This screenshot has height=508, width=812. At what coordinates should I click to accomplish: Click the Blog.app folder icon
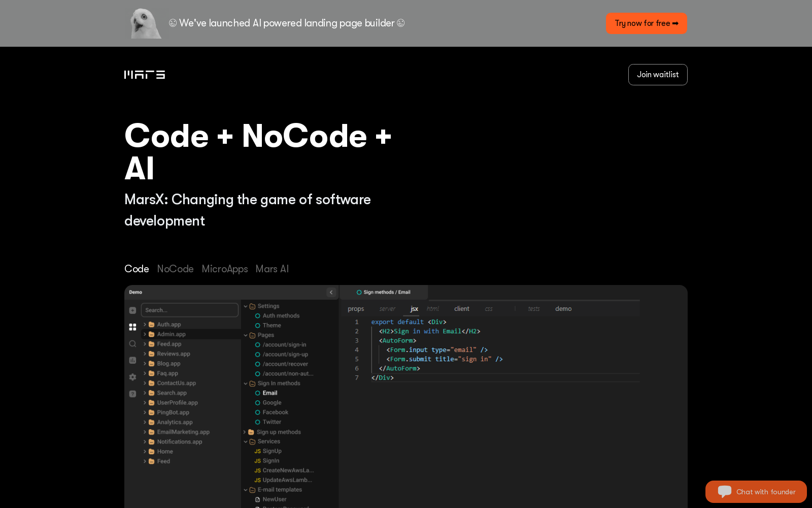click(151, 364)
